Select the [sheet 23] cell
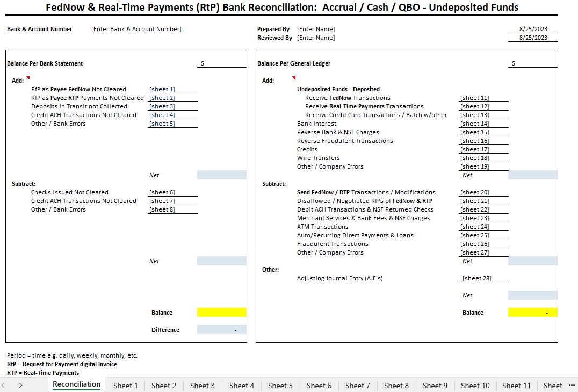Screen dimensions: 578x392 (483, 218)
